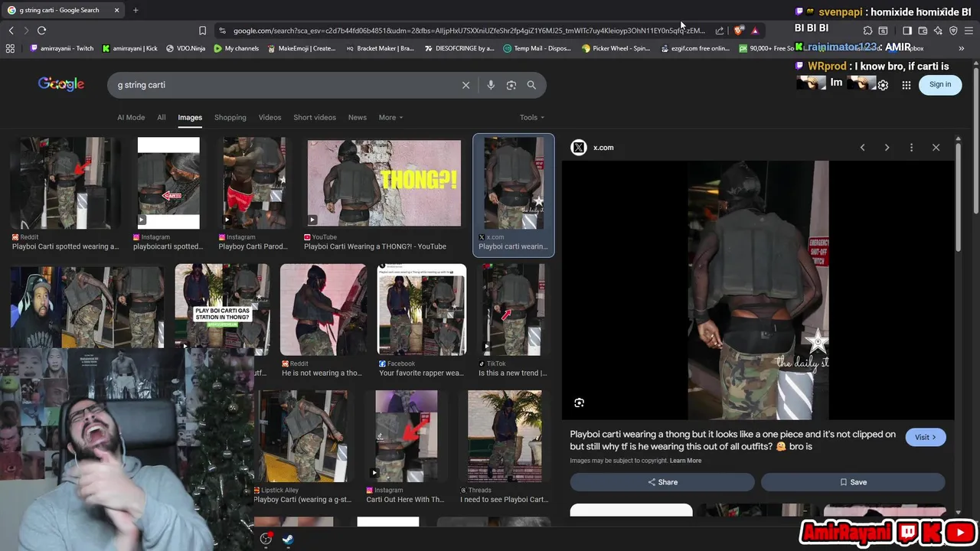Open Google Lens image search
The image size is (980, 551).
coord(511,85)
